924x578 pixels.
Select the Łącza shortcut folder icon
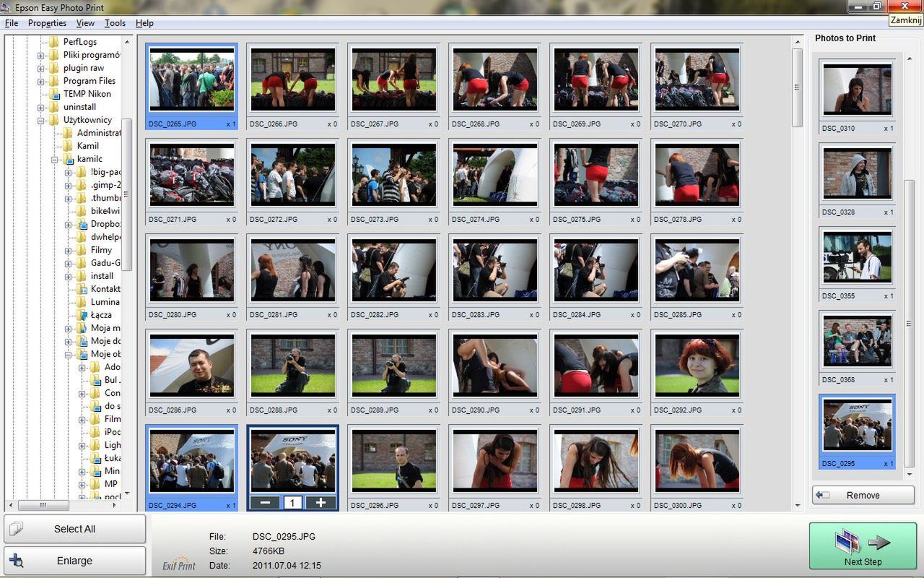point(82,315)
